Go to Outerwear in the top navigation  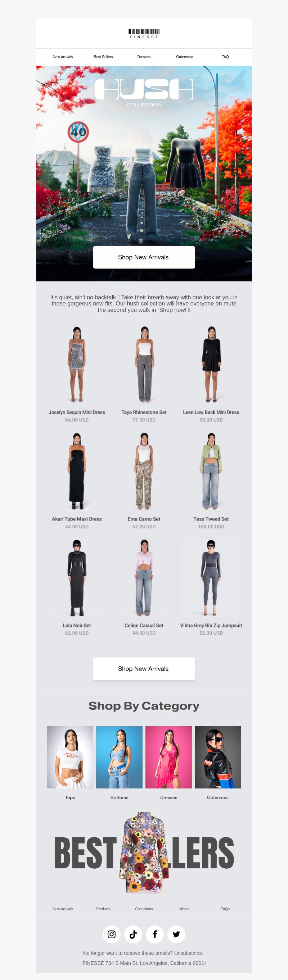click(184, 57)
